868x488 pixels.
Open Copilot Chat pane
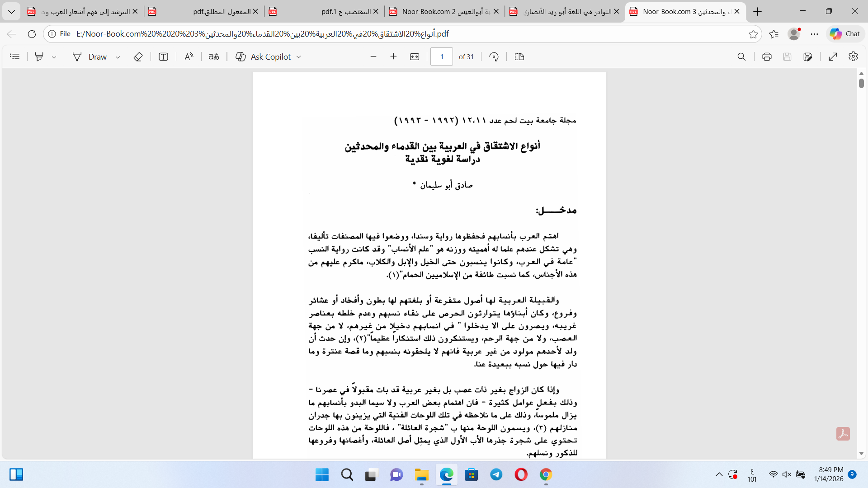[x=845, y=34]
